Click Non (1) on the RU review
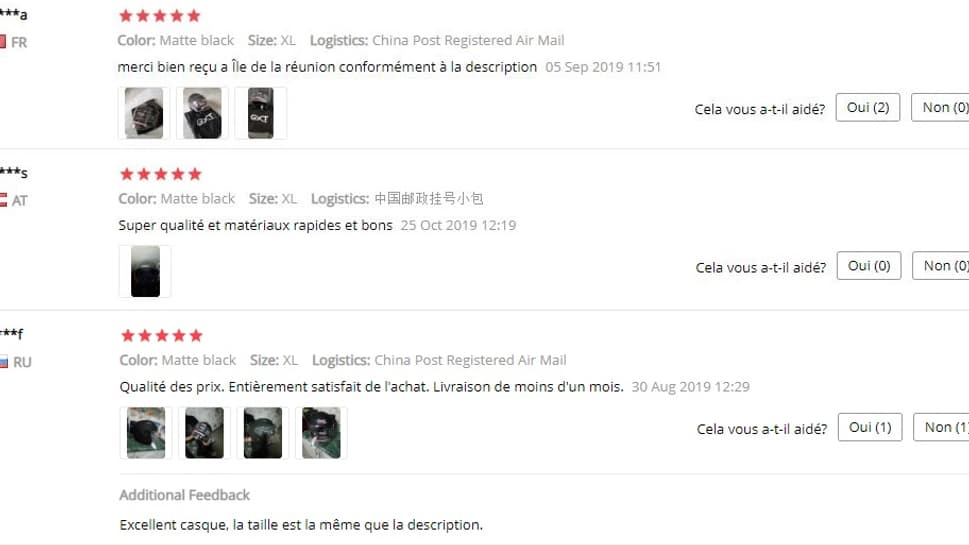 click(942, 427)
